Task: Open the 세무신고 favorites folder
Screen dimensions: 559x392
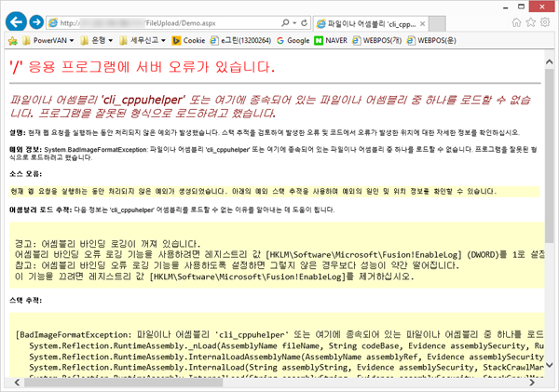Action: [x=143, y=41]
